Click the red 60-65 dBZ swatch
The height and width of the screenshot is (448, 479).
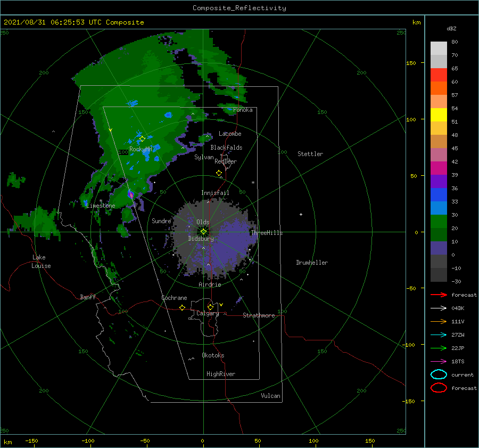pos(439,75)
